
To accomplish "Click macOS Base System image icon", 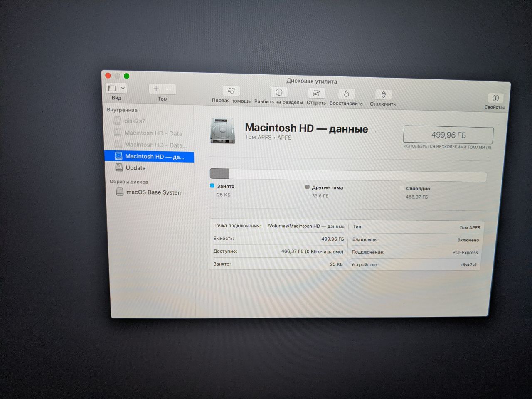I will pos(120,192).
